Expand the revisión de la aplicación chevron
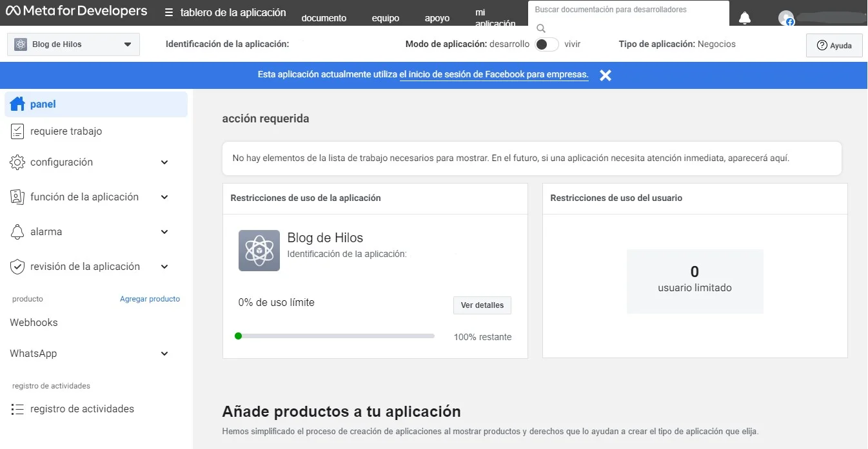868x449 pixels. coord(164,267)
